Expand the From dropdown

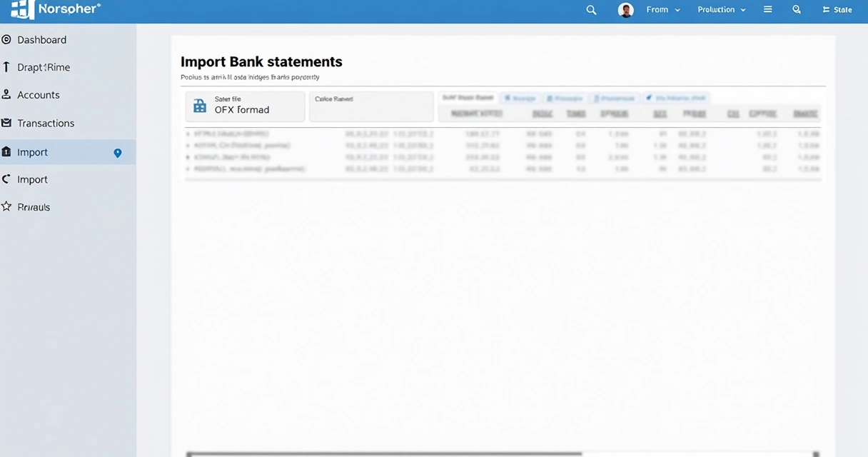[x=663, y=10]
